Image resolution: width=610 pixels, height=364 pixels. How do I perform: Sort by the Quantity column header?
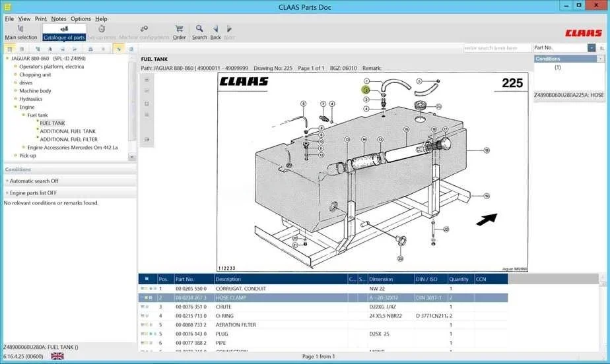click(x=461, y=279)
